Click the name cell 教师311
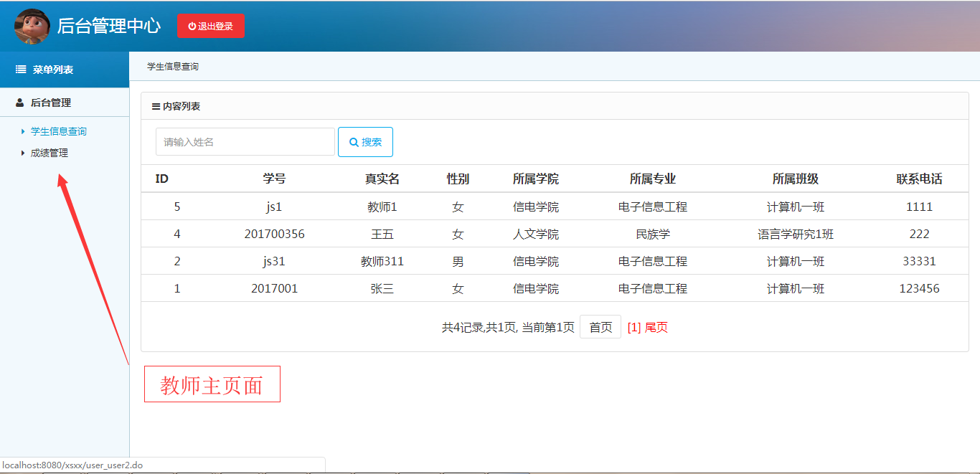 click(x=382, y=261)
